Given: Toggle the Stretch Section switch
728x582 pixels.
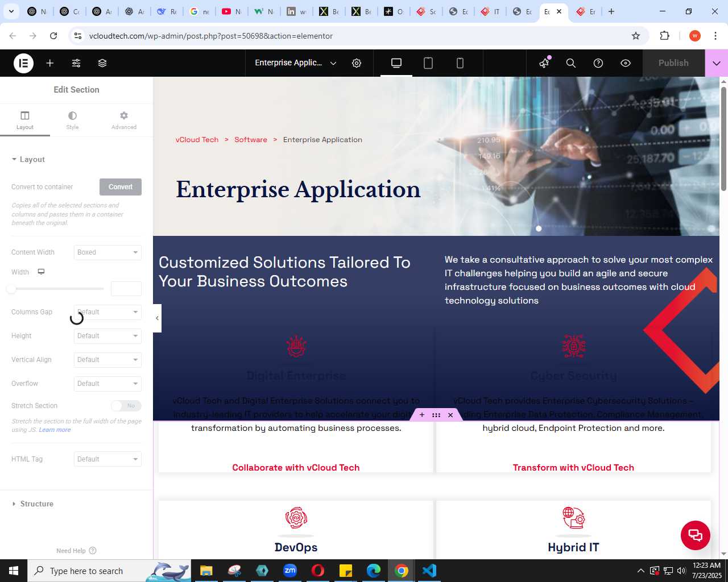Looking at the screenshot, I should [126, 406].
